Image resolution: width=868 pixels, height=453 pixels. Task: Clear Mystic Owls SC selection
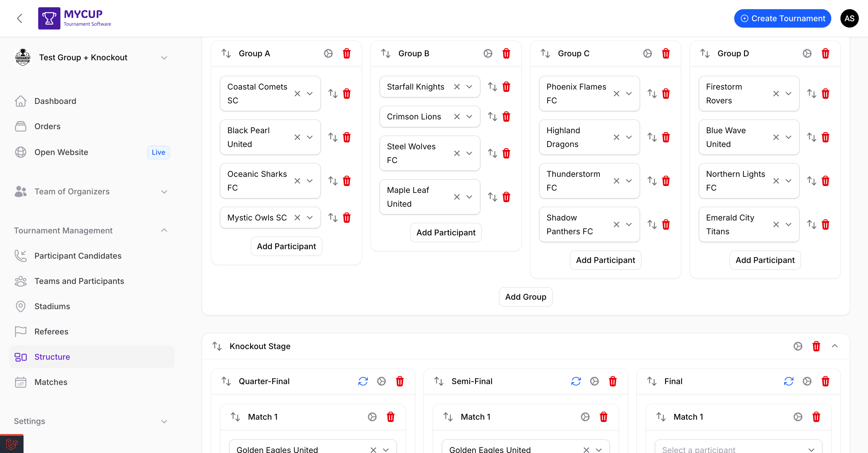click(297, 218)
